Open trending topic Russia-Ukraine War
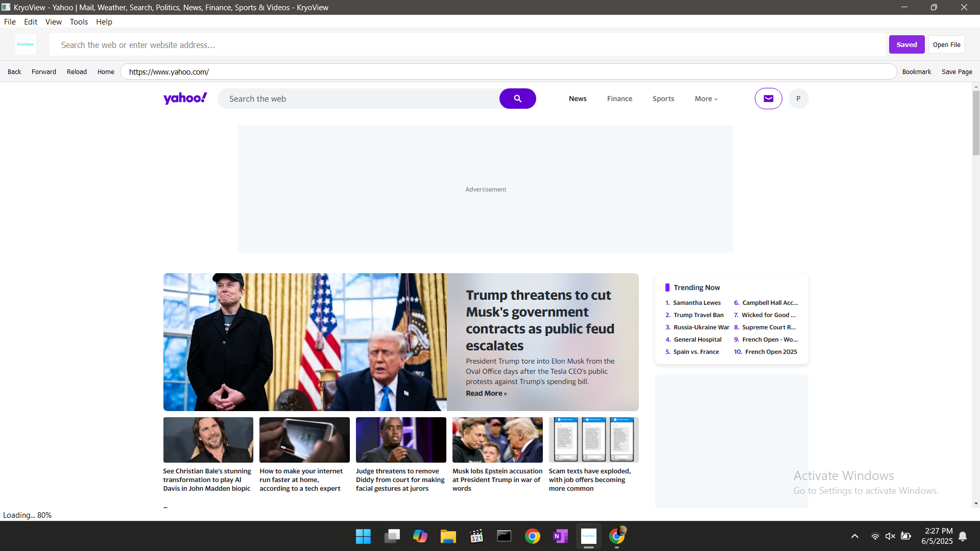This screenshot has height=551, width=980. (x=701, y=327)
